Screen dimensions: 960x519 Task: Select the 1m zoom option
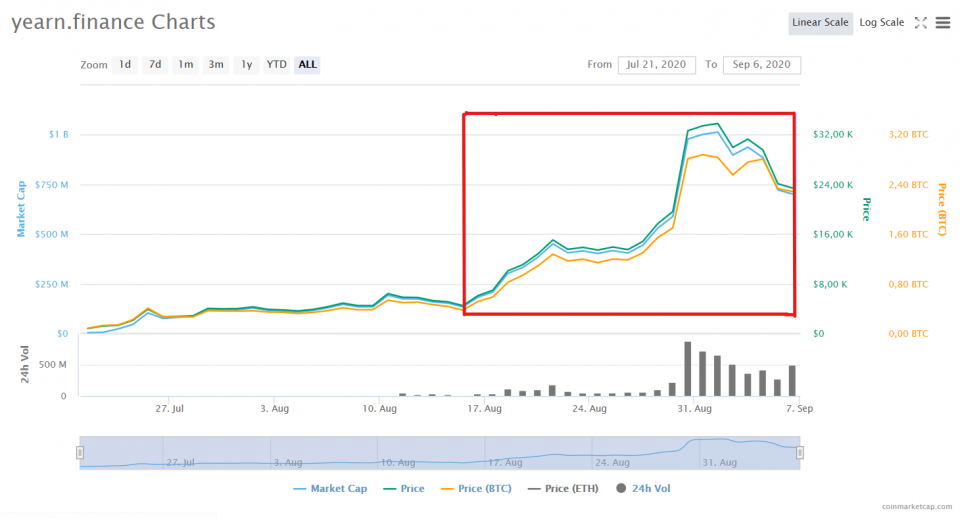pos(186,65)
